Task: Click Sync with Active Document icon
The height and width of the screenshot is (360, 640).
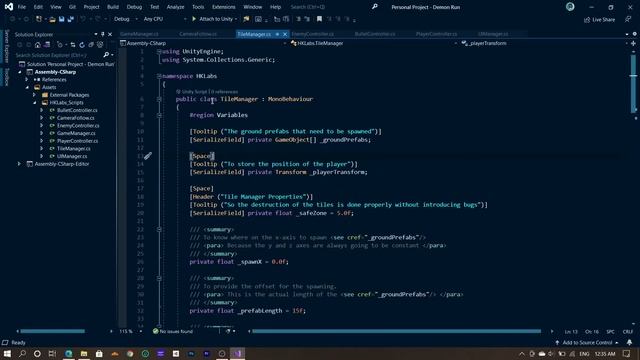Action: 73,45
